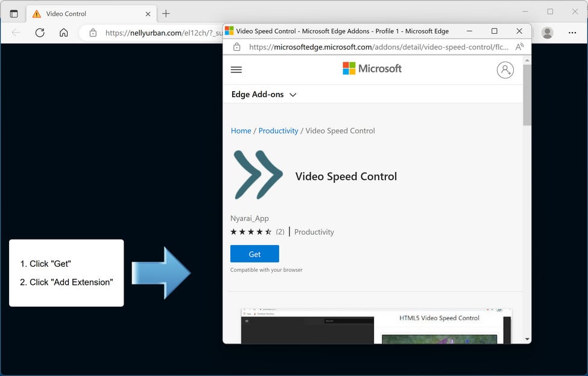Click the Microsoft logo
Viewport: 588px width, 376px height.
click(x=372, y=69)
